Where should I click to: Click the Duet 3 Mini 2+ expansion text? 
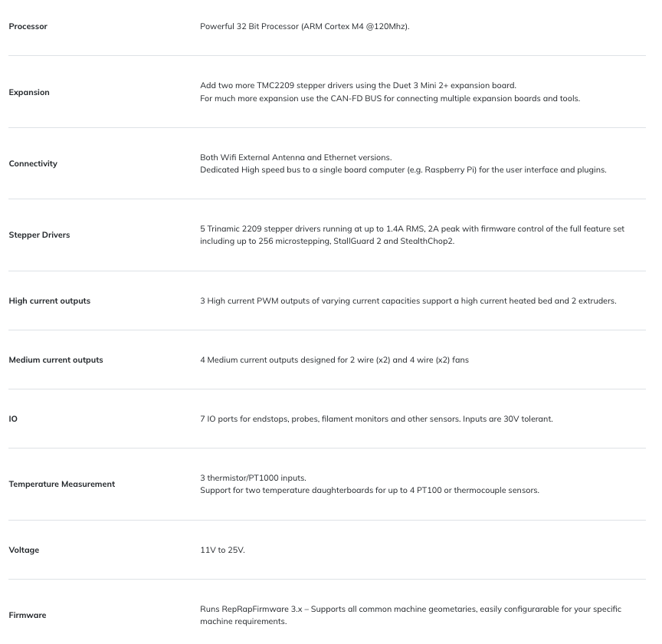(358, 85)
